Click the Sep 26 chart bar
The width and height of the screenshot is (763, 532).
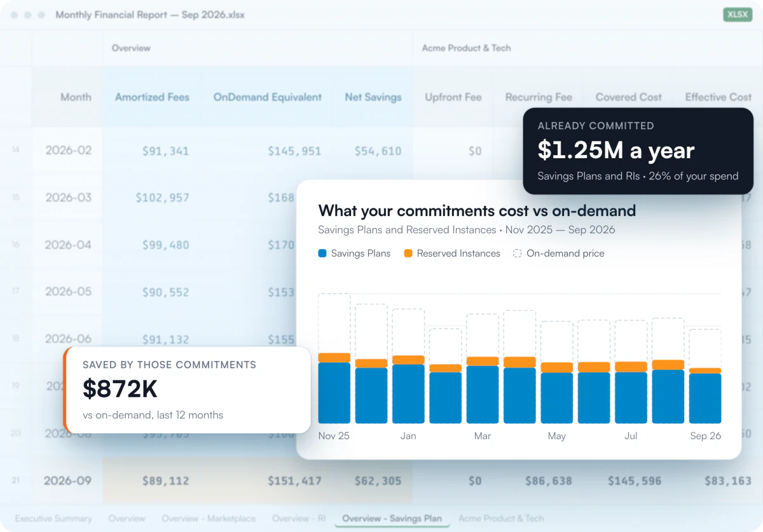point(705,395)
